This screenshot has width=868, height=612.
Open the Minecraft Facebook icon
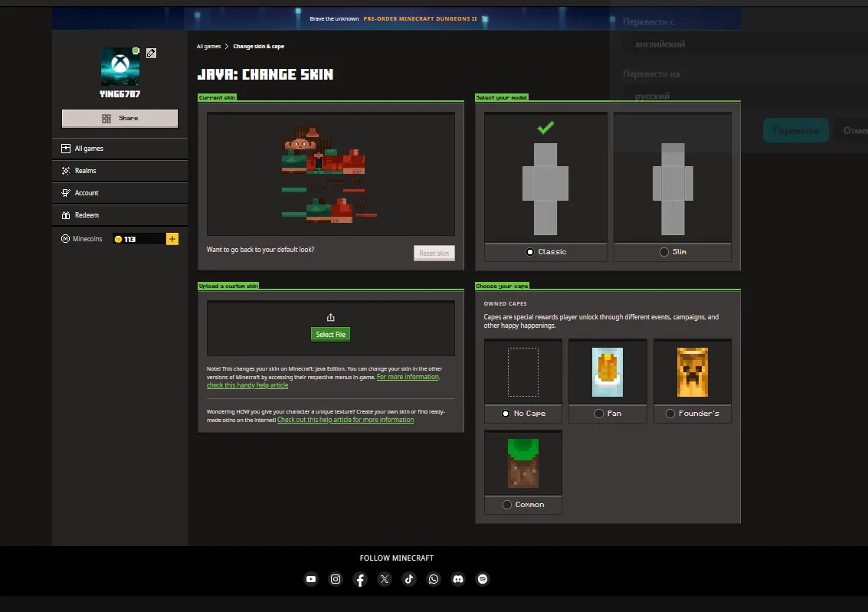(360, 579)
